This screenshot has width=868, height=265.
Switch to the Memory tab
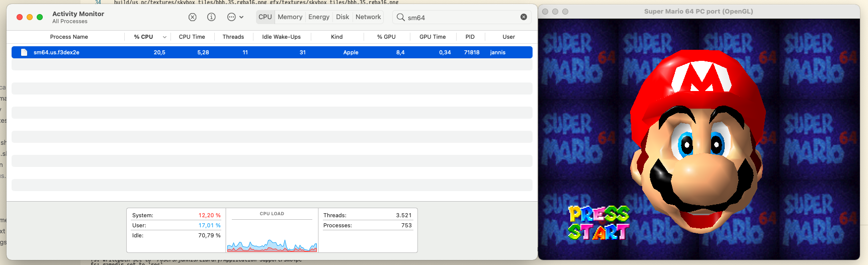pos(290,17)
